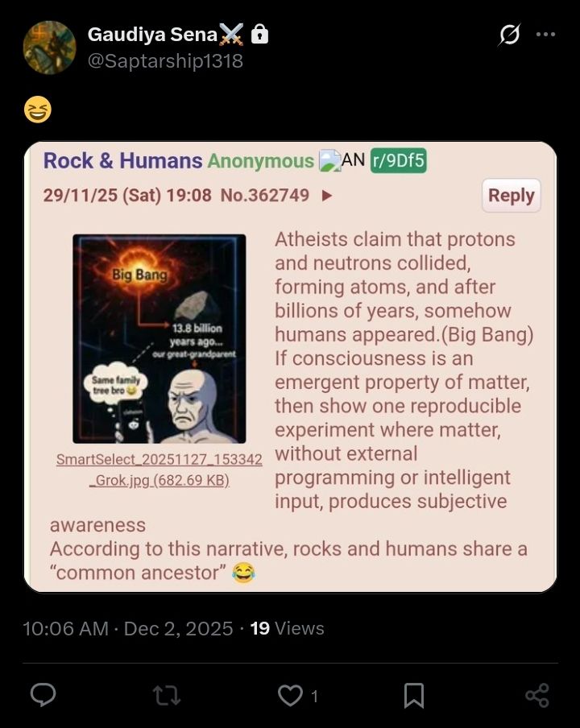The width and height of the screenshot is (580, 728).
Task: Open the Gaudiya Sena display name
Action: [152, 35]
